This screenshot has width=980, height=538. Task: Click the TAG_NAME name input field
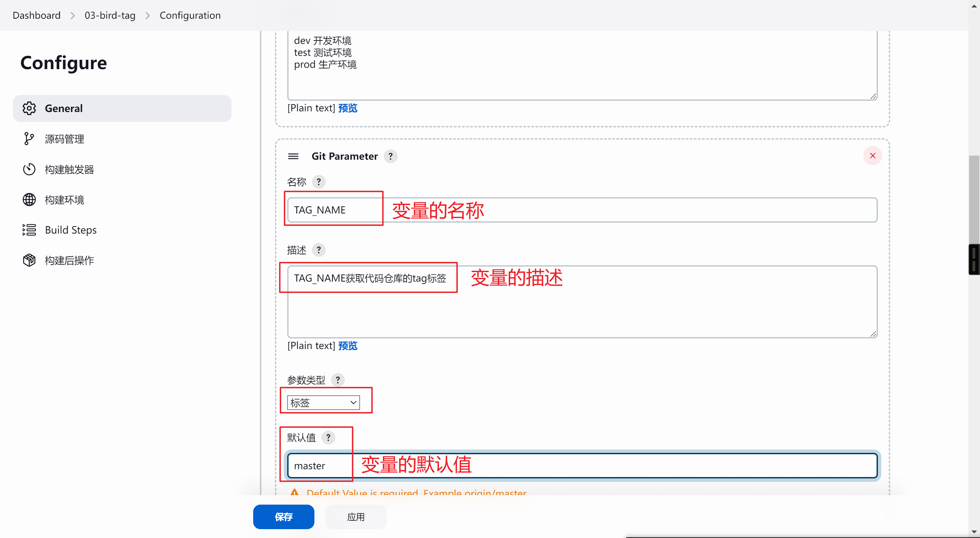pos(582,210)
